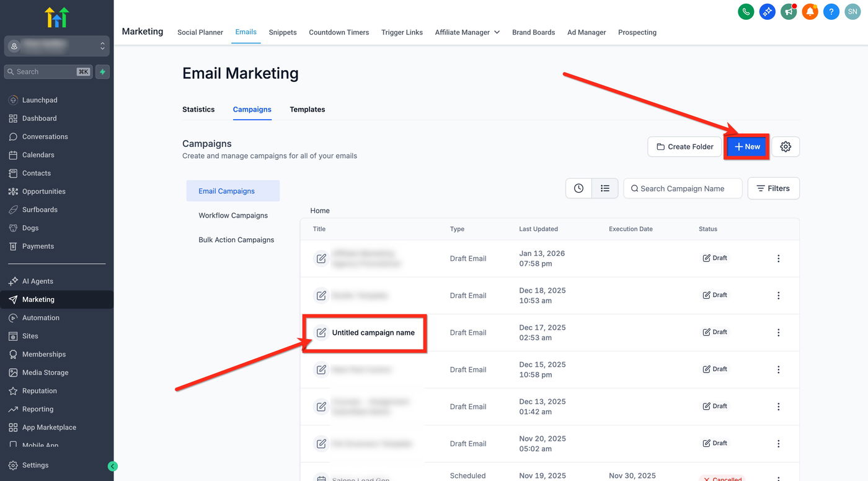Click the campaigns settings gear icon
Screen dimensions: 868x481
click(786, 147)
